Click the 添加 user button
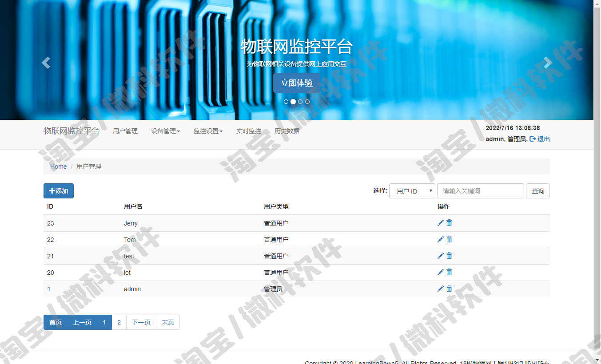The image size is (601, 364). [x=59, y=191]
